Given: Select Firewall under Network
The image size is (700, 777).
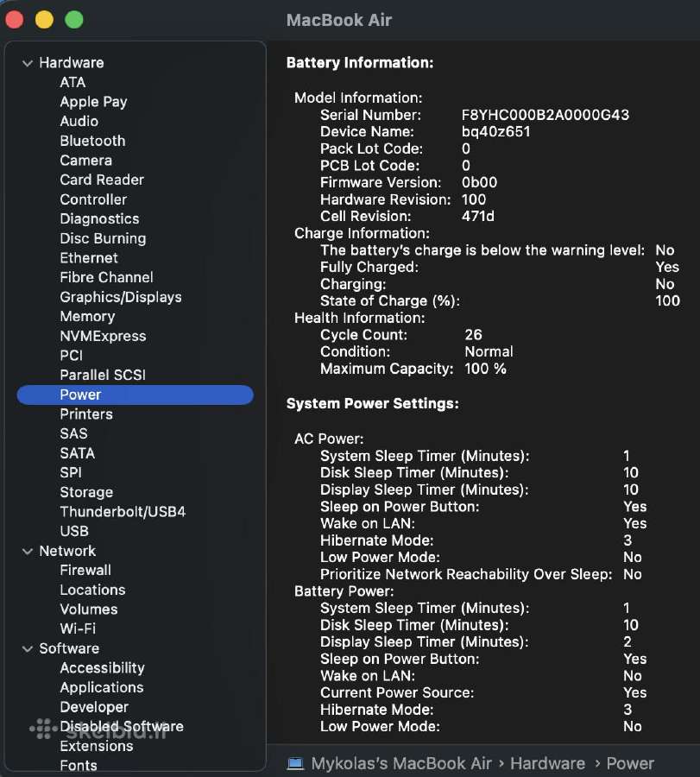Looking at the screenshot, I should [85, 570].
